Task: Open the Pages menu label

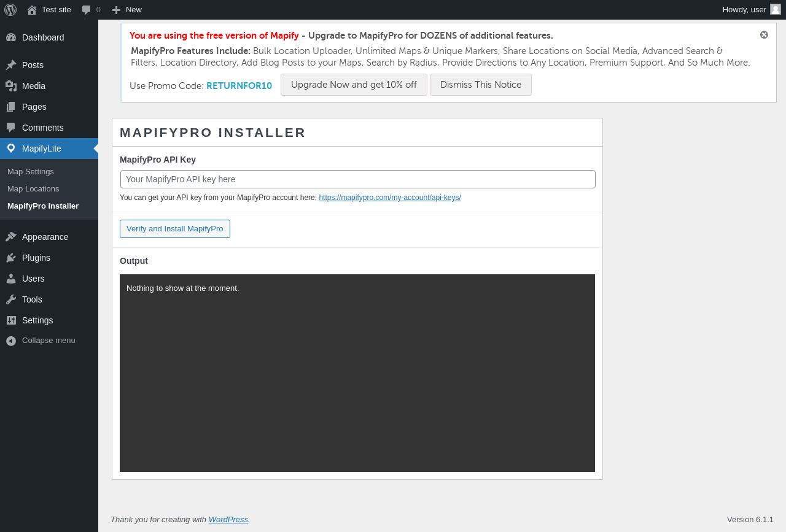Action: tap(34, 107)
